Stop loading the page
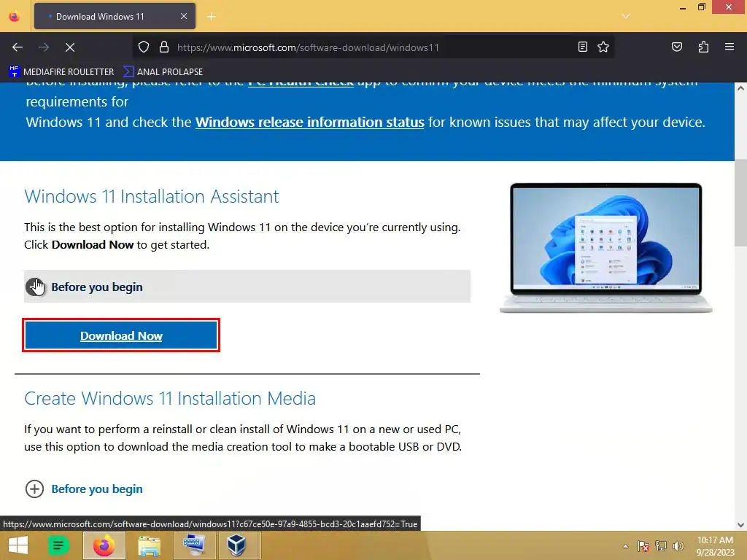The image size is (747, 560). click(70, 47)
